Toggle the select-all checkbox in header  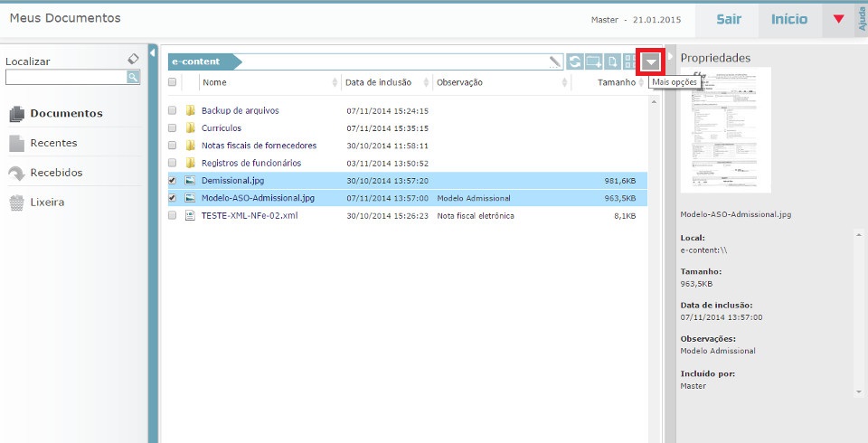point(173,82)
